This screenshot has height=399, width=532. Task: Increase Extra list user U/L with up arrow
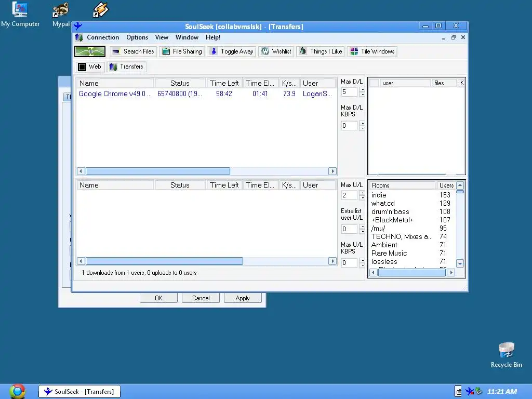(362, 227)
